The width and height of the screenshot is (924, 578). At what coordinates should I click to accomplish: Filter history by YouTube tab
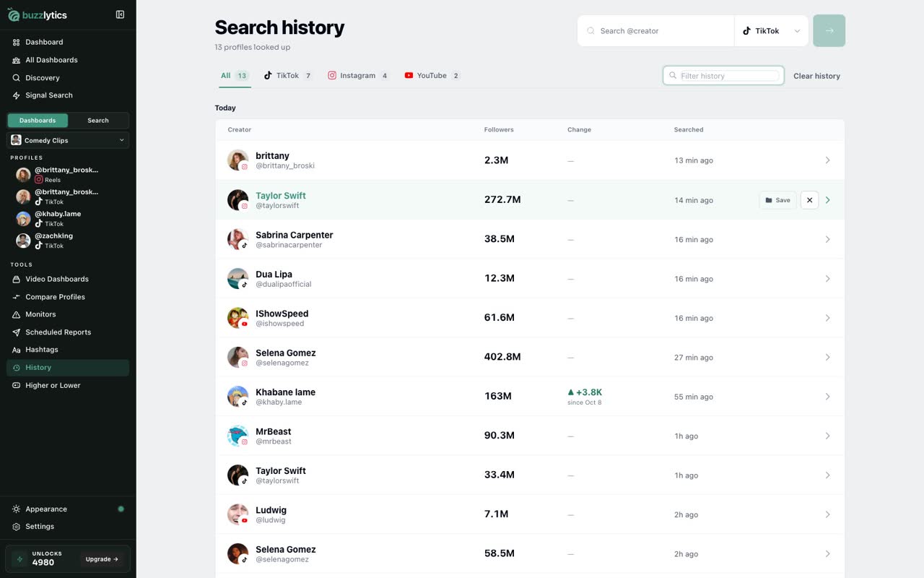pos(432,76)
